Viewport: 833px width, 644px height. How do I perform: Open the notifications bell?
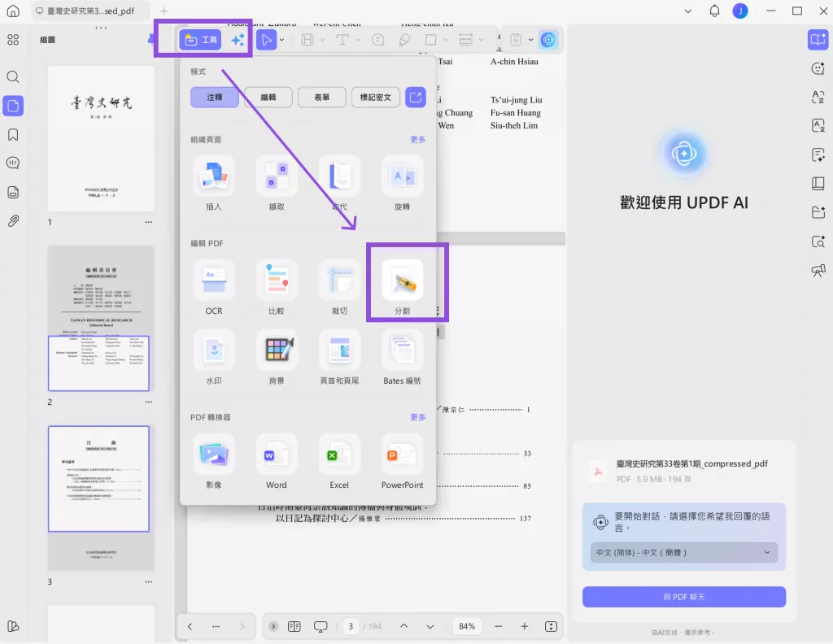pyautogui.click(x=714, y=11)
